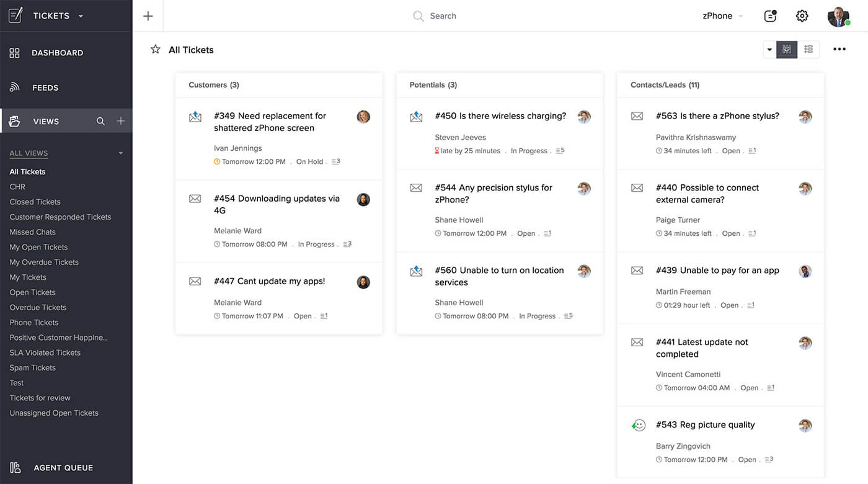Open ticket #454 Downloading updates via 4G
Screen dimensions: 868x484
coord(277,205)
